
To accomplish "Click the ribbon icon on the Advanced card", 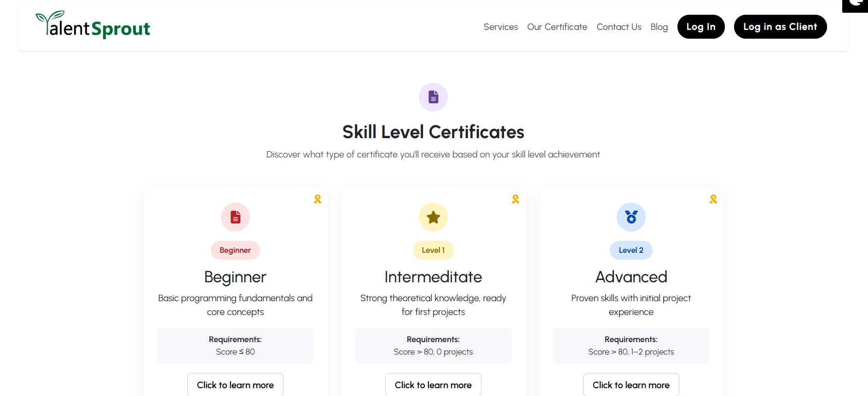I will 713,199.
